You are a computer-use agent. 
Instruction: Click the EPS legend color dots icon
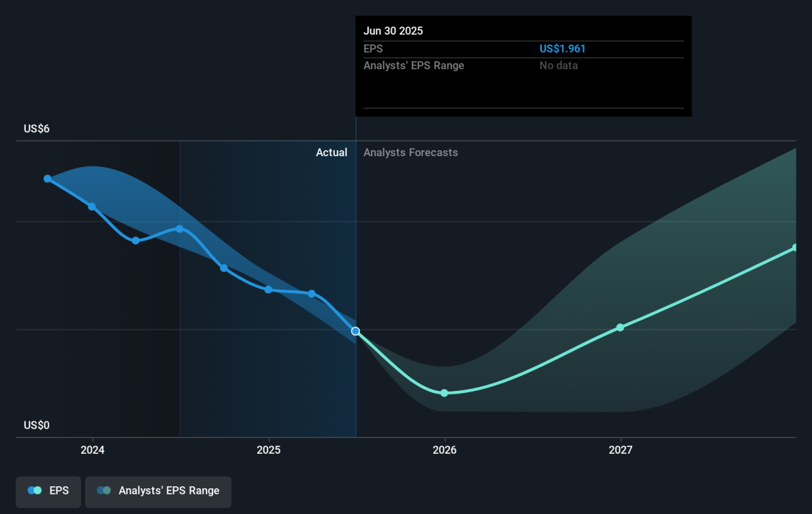pos(35,491)
